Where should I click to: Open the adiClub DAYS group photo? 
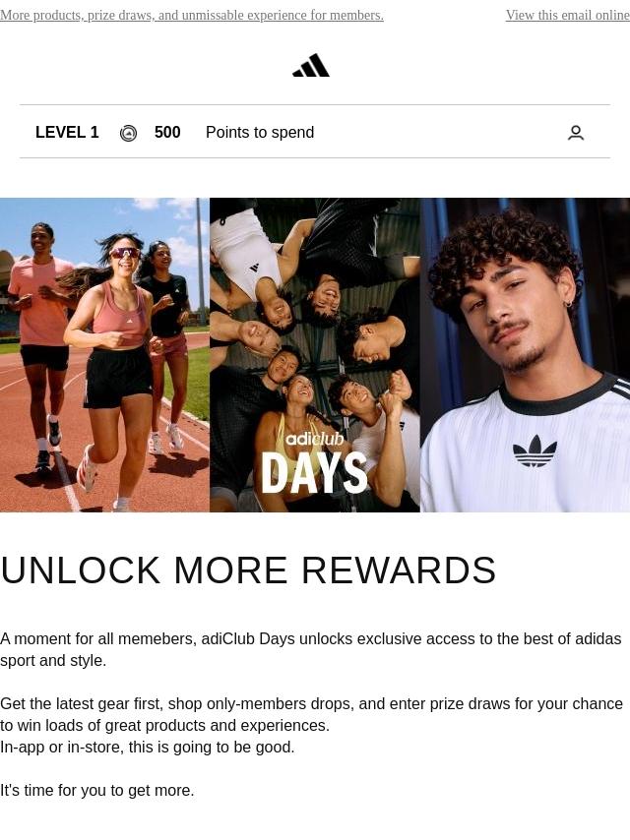(x=315, y=355)
